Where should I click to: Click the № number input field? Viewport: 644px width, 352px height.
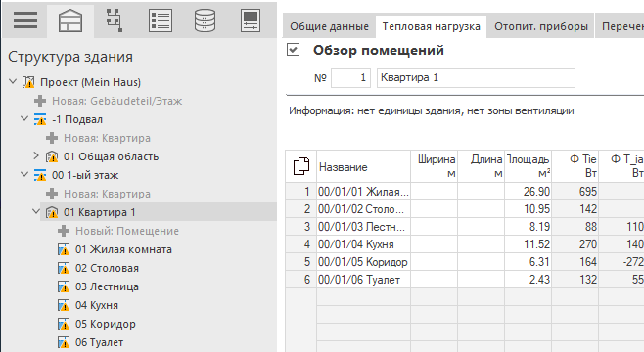coord(350,78)
